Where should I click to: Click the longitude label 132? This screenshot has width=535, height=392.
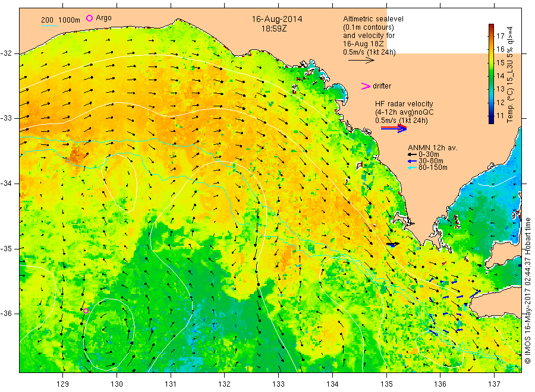pos(225,384)
